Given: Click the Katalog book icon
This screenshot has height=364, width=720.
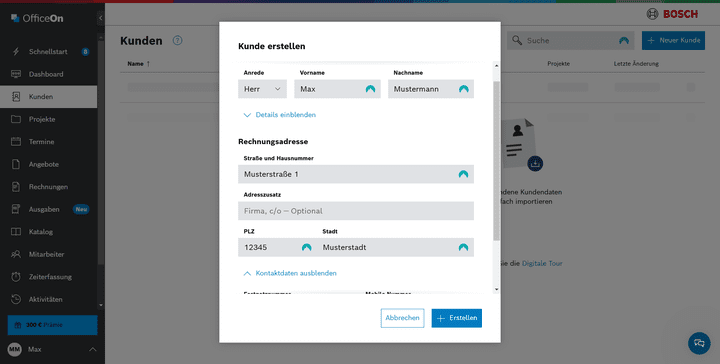Looking at the screenshot, I should click(x=16, y=232).
